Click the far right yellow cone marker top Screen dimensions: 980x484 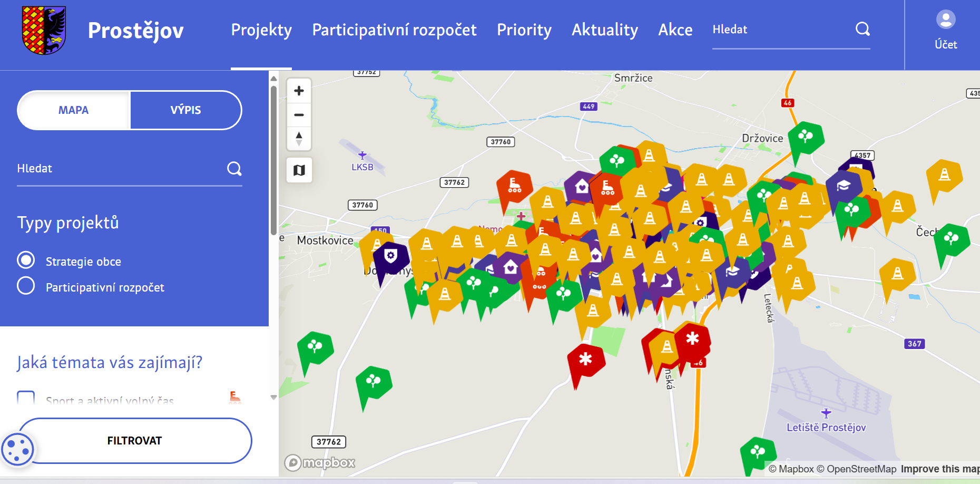(x=944, y=175)
